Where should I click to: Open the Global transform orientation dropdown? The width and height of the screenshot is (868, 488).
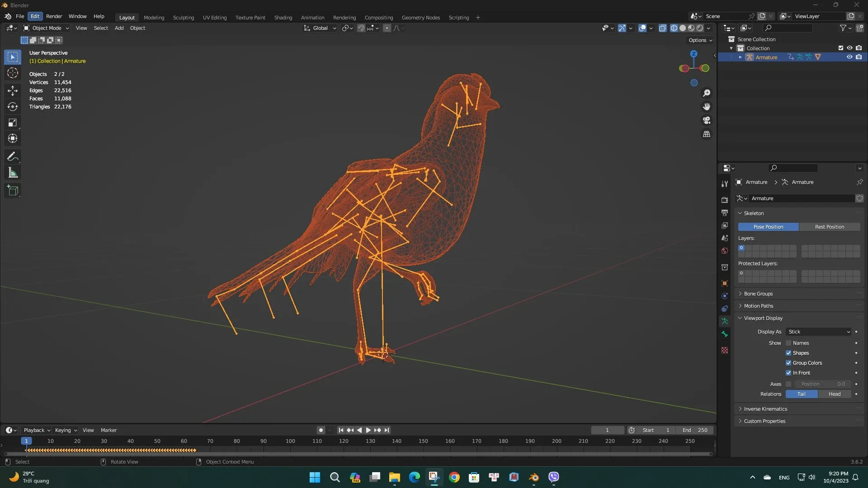click(320, 28)
